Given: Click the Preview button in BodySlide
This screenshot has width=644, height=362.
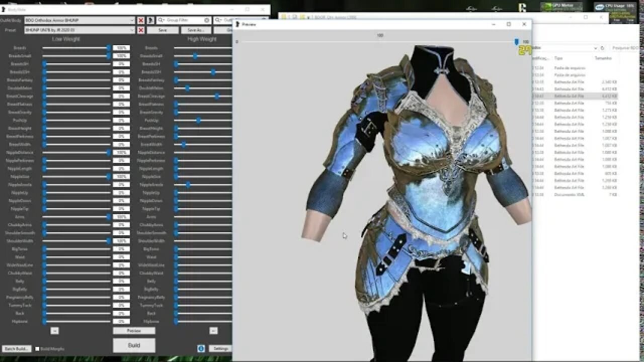Looking at the screenshot, I should (134, 331).
